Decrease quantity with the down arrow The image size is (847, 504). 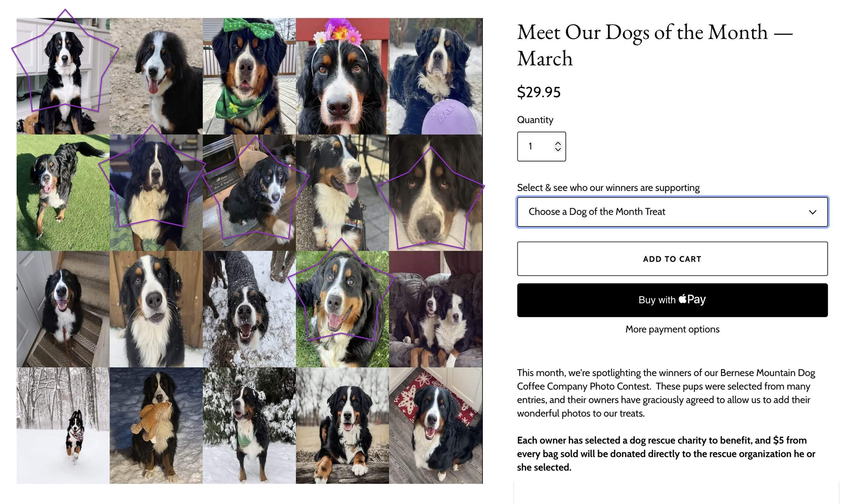pyautogui.click(x=558, y=149)
